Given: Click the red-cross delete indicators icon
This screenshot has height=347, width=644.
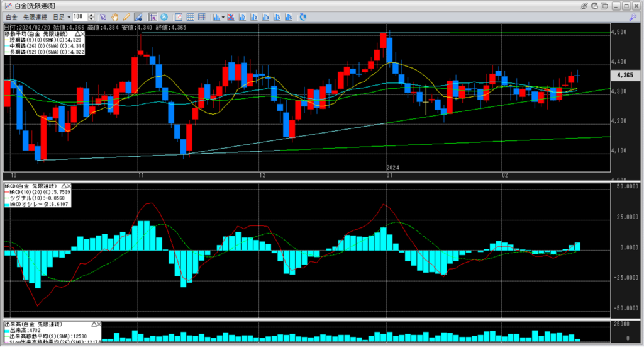Looking at the screenshot, I should pos(231,17).
